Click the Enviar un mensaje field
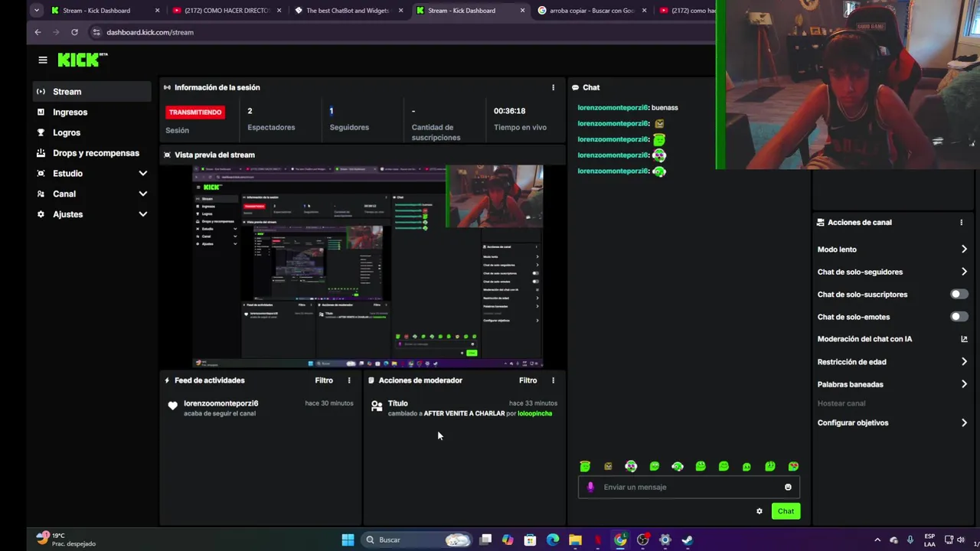 point(689,487)
